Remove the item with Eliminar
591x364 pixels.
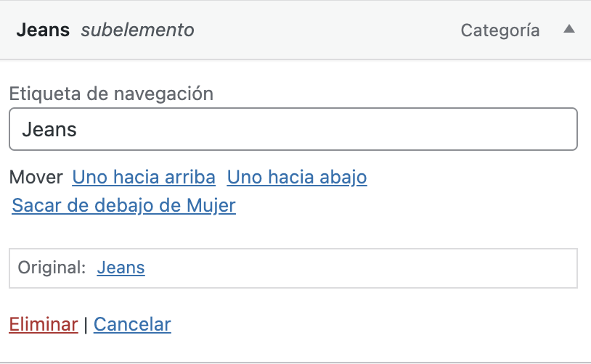pos(44,324)
